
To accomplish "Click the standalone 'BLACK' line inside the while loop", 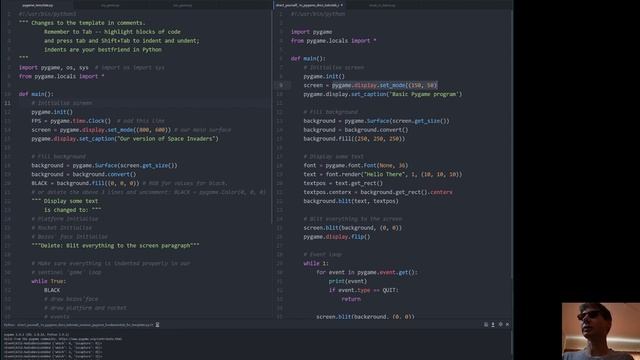I will click(x=52, y=290).
